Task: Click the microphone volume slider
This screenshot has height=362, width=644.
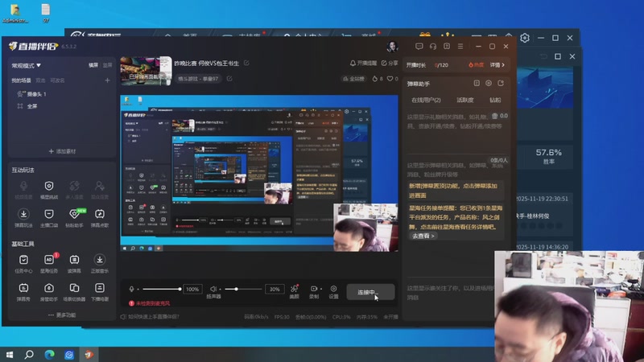Action: click(x=161, y=289)
